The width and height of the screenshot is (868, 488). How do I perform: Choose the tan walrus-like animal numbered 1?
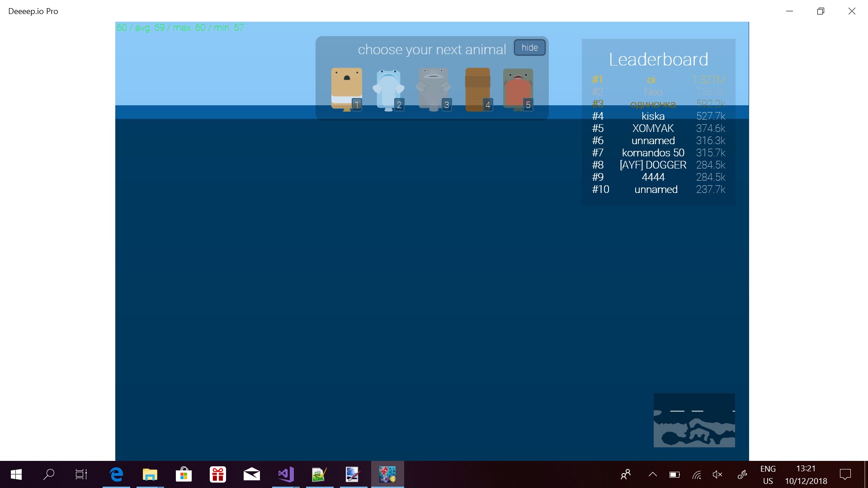point(346,89)
